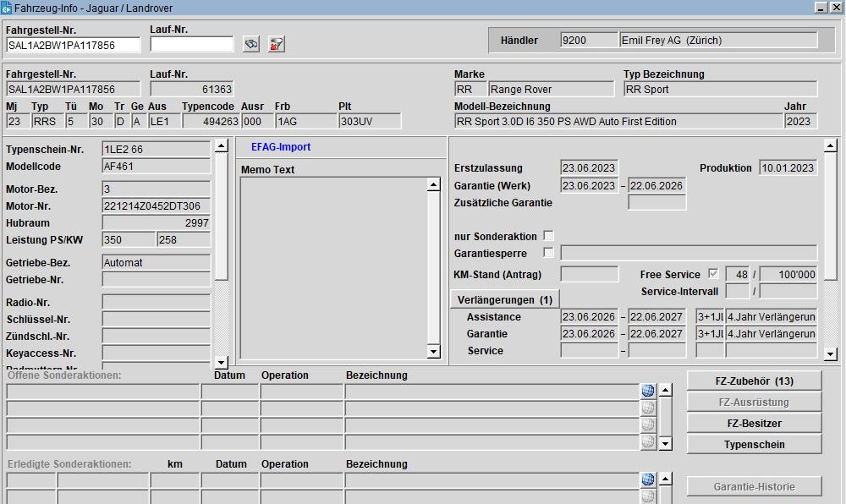Screen dimensions: 846x504
Task: Click the Lauf-Nr. field showing 61363
Action: pos(191,89)
